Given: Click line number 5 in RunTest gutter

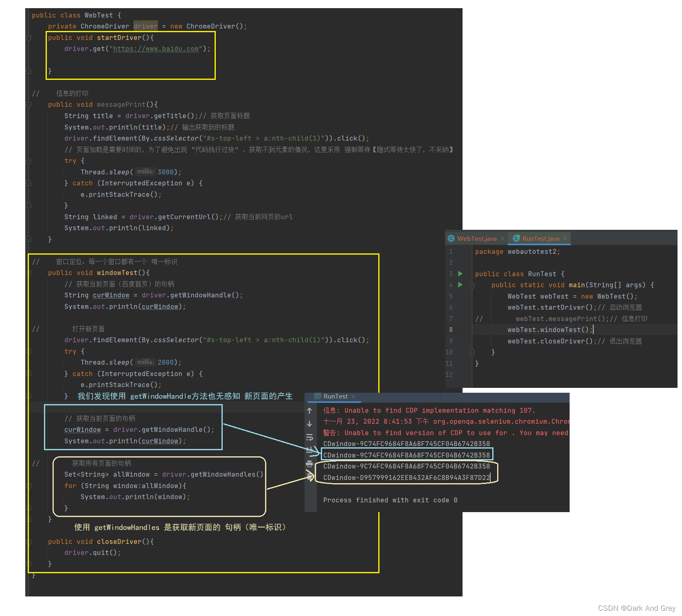Looking at the screenshot, I should 451,296.
